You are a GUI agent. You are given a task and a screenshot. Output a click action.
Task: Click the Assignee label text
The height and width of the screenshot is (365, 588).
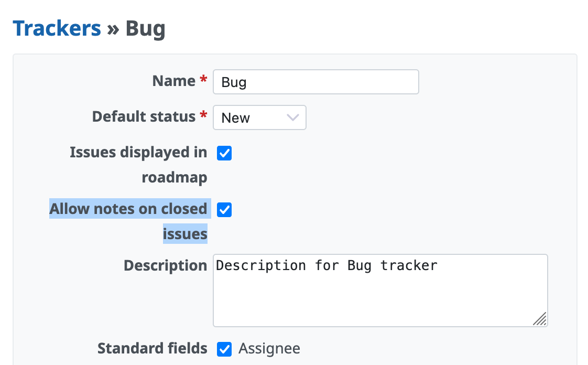pos(269,349)
